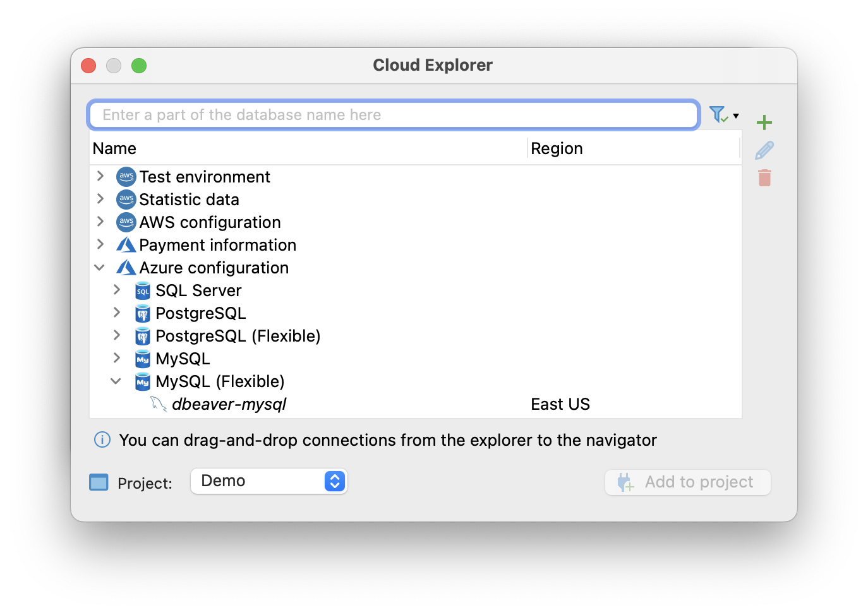Expand the PostgreSQL (Flexible) node
The width and height of the screenshot is (868, 615).
[117, 335]
